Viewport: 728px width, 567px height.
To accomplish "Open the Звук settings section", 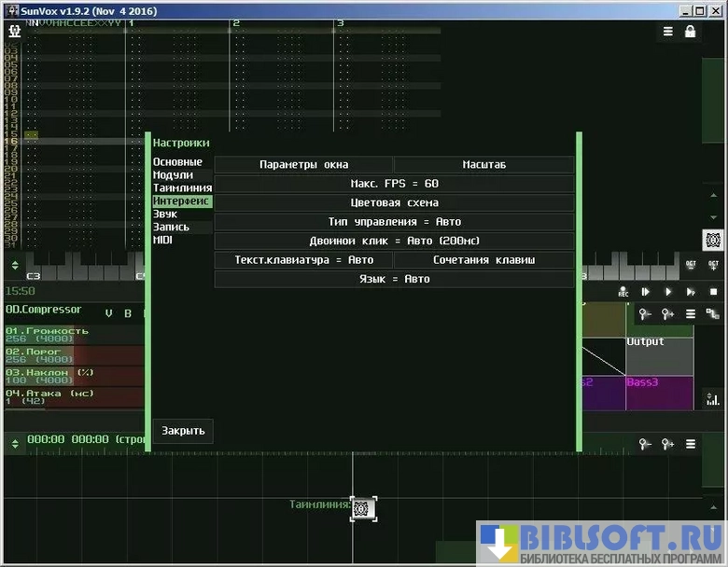I will pos(165,214).
